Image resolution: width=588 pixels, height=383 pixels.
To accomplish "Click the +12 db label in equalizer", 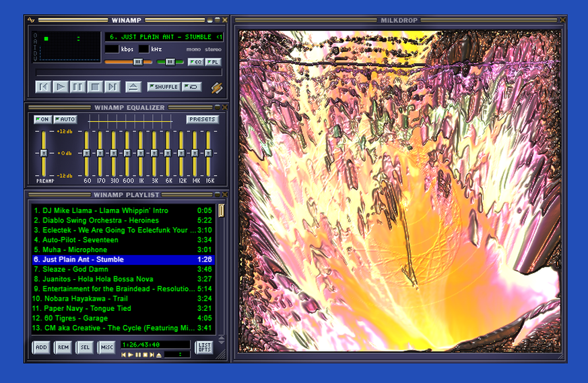I will click(65, 131).
